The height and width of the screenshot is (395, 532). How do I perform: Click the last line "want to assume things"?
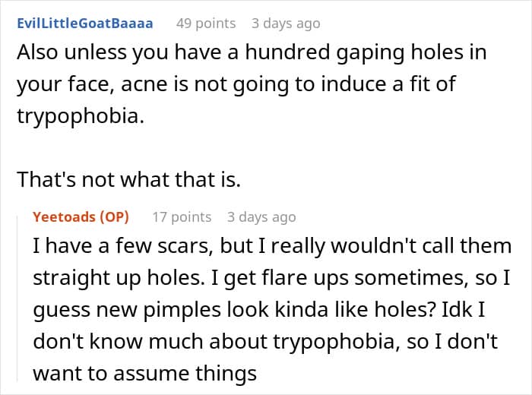coord(145,373)
